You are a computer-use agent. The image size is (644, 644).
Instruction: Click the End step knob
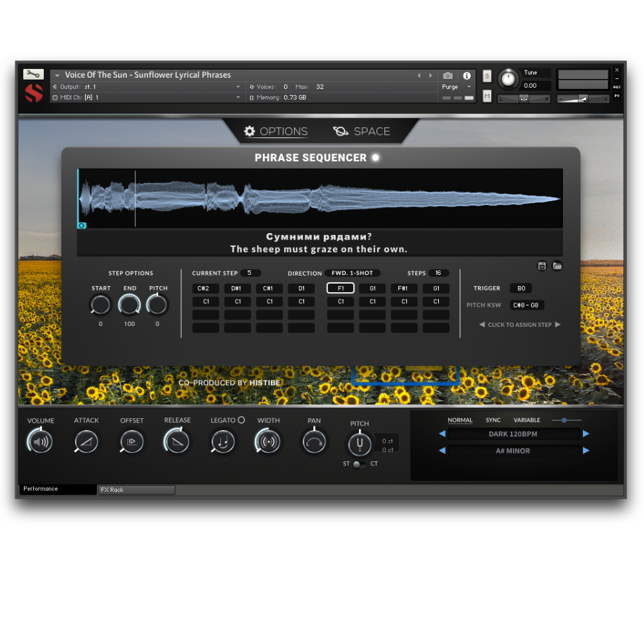pyautogui.click(x=129, y=305)
